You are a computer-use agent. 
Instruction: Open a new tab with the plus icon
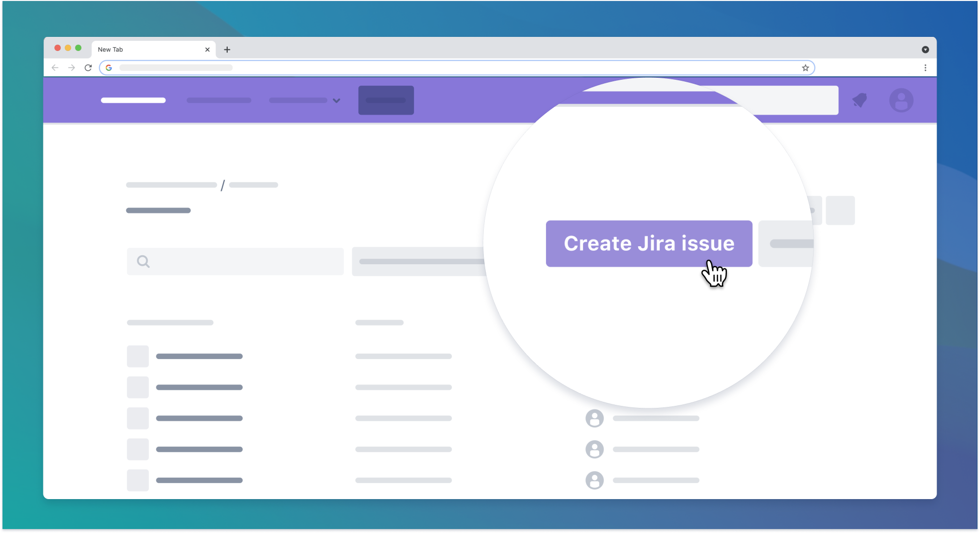[x=227, y=49]
